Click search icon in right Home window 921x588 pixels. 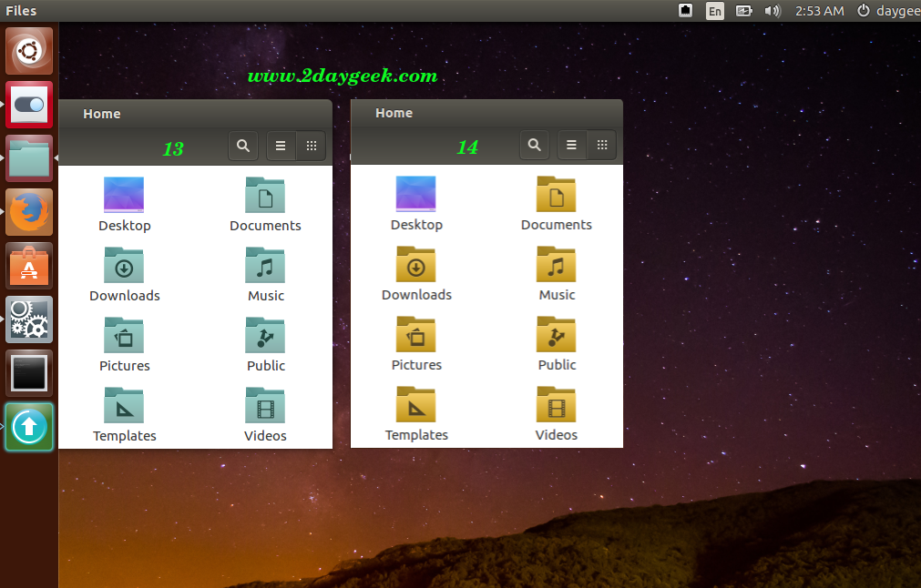[x=534, y=145]
